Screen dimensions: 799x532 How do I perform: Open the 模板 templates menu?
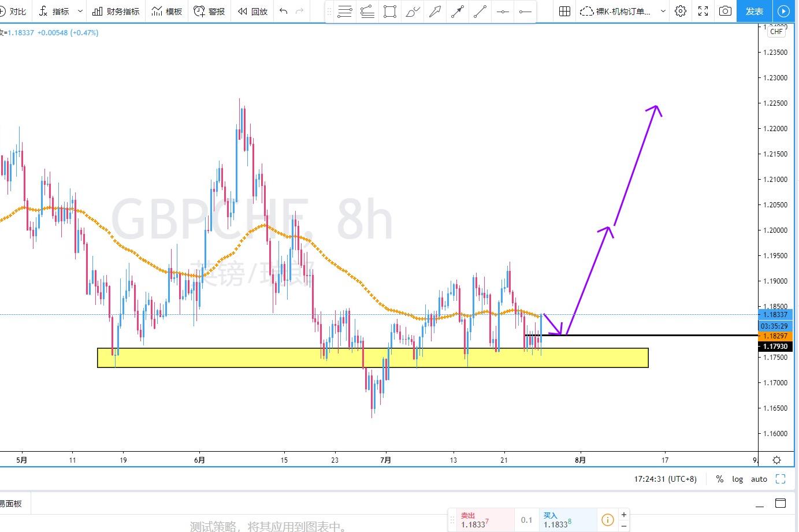167,11
